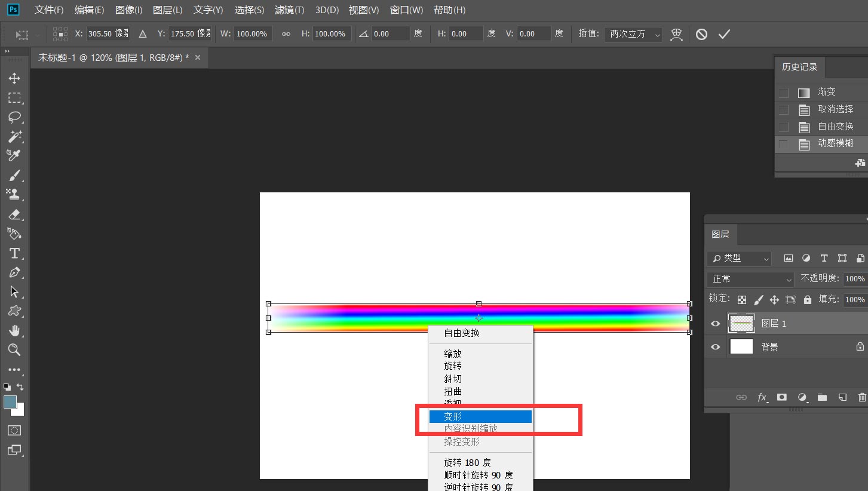This screenshot has width=868, height=491.
Task: Set history brush source for 渐变 state
Action: pos(784,93)
